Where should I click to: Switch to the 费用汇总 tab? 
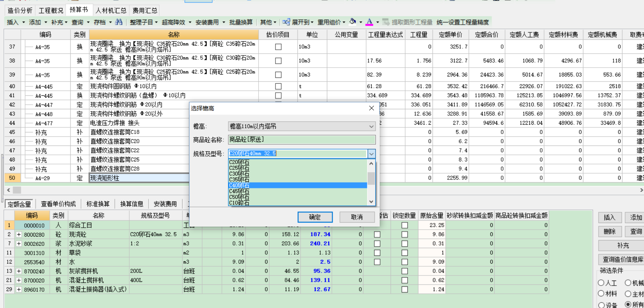[145, 10]
